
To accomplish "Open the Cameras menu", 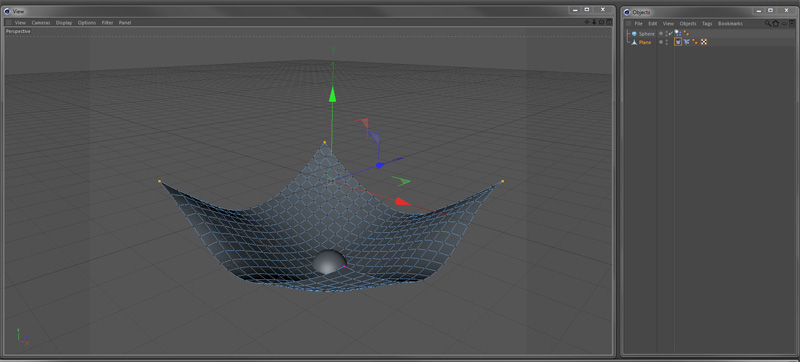I will (x=41, y=23).
